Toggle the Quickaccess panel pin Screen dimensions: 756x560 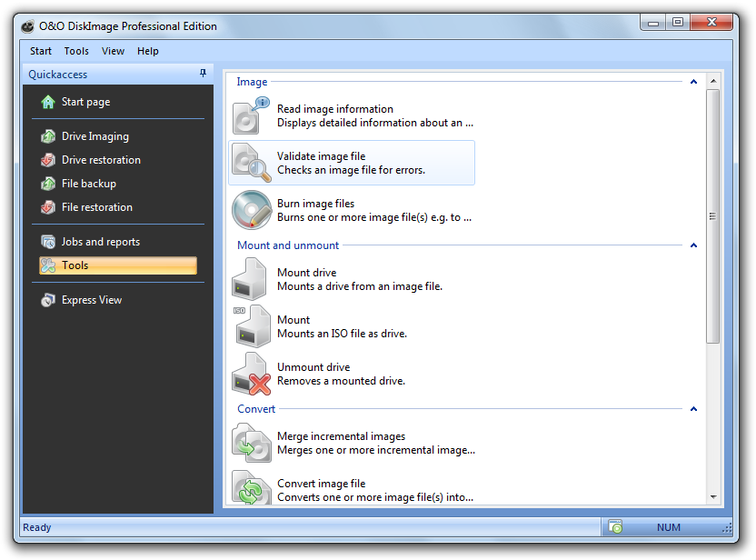click(203, 74)
